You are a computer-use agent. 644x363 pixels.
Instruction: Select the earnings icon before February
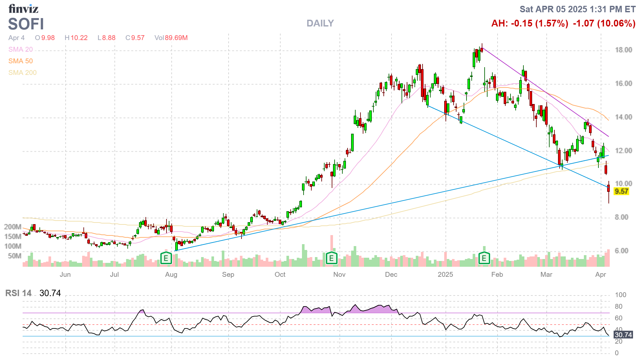click(x=484, y=258)
